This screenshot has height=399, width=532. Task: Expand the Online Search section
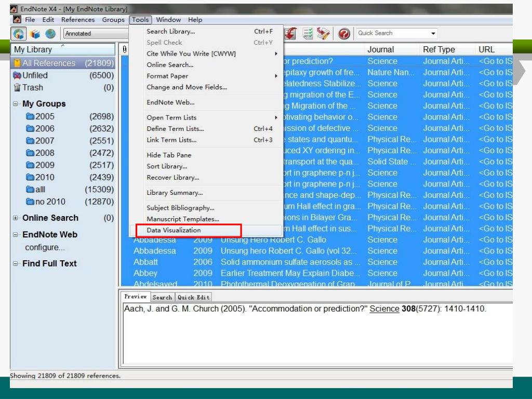pyautogui.click(x=15, y=218)
